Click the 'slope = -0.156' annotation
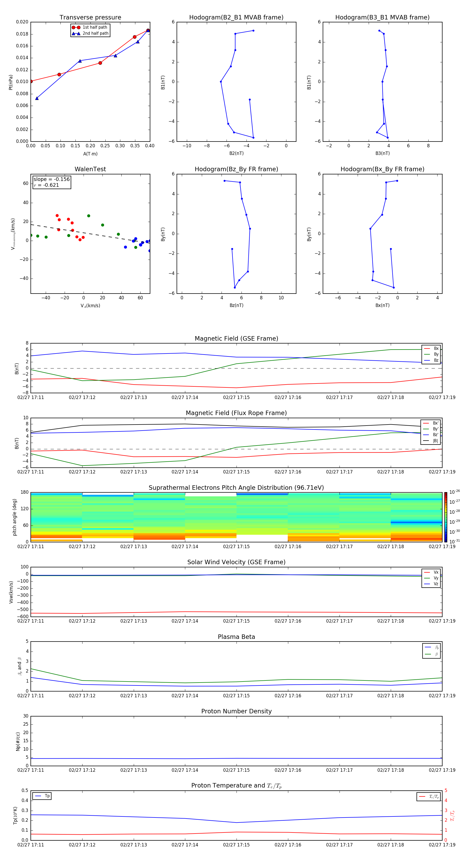 pyautogui.click(x=52, y=179)
